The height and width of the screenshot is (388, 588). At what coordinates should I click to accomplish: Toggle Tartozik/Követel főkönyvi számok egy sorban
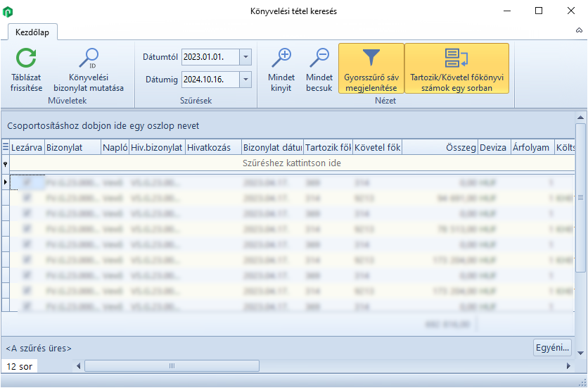[x=456, y=68]
